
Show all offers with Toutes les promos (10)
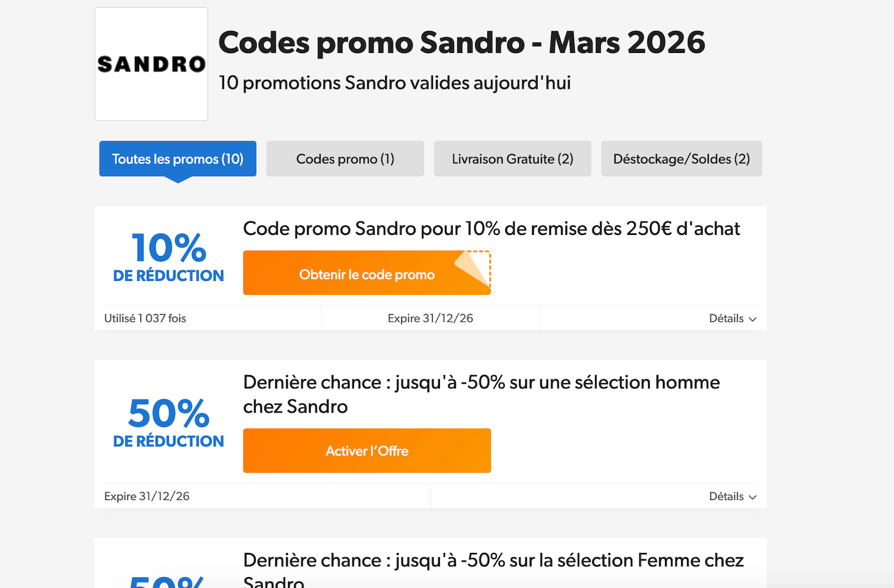pyautogui.click(x=177, y=158)
